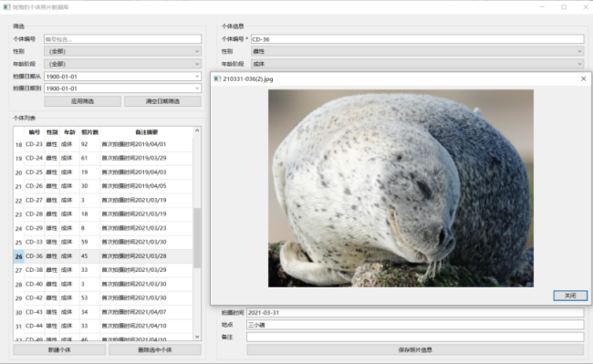Click the up arrow of the 个体列表 scrollbar

[197, 130]
